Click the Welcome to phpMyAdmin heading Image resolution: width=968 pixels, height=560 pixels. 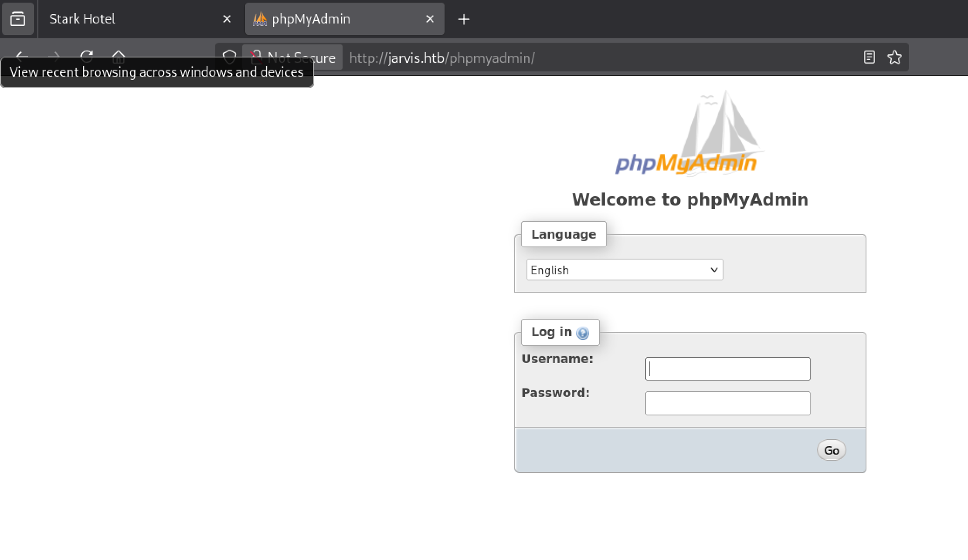690,199
